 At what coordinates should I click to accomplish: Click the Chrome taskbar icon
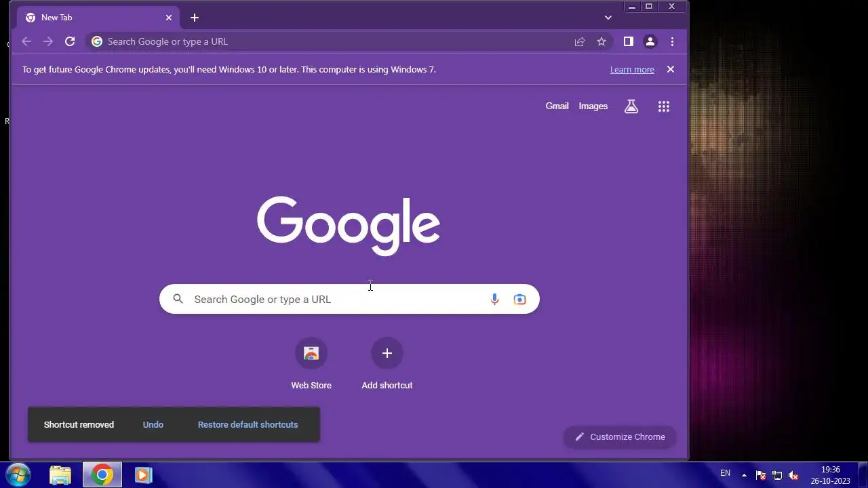(102, 475)
